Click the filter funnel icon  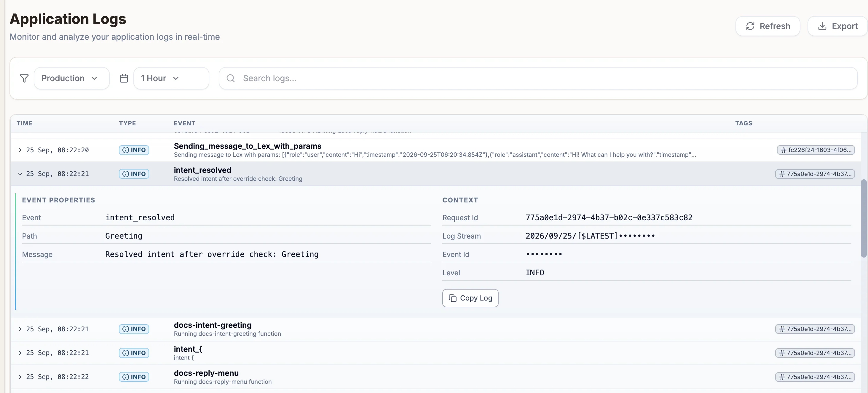click(24, 78)
